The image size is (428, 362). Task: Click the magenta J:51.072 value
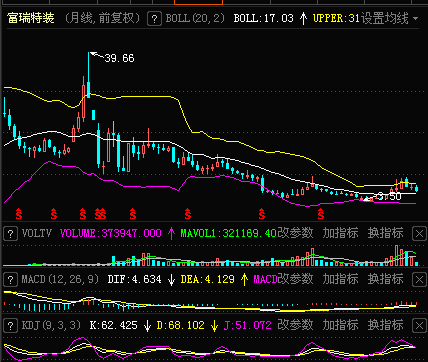(x=247, y=325)
